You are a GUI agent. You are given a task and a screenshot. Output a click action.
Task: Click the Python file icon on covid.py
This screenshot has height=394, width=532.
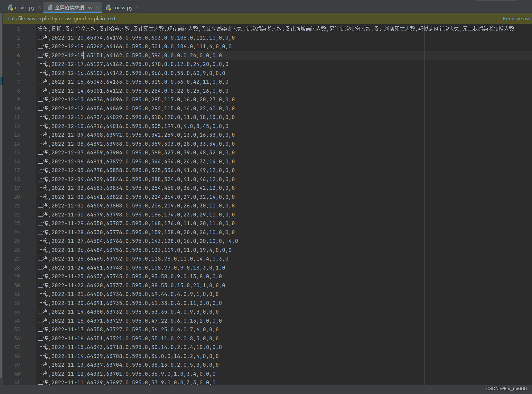10,7
